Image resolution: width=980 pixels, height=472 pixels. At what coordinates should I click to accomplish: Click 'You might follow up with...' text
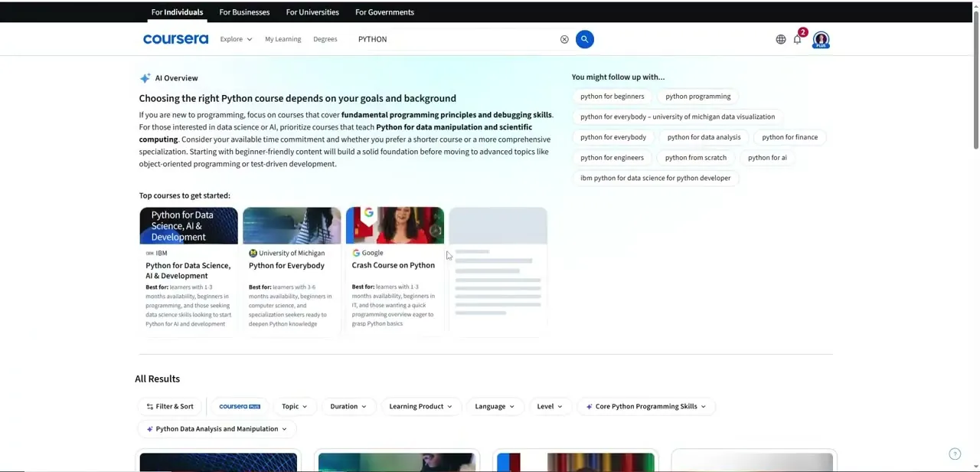coord(618,77)
